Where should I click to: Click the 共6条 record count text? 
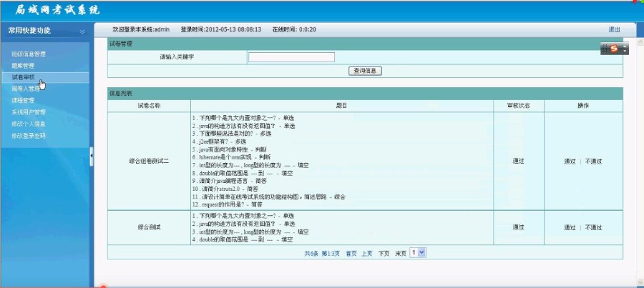click(311, 254)
